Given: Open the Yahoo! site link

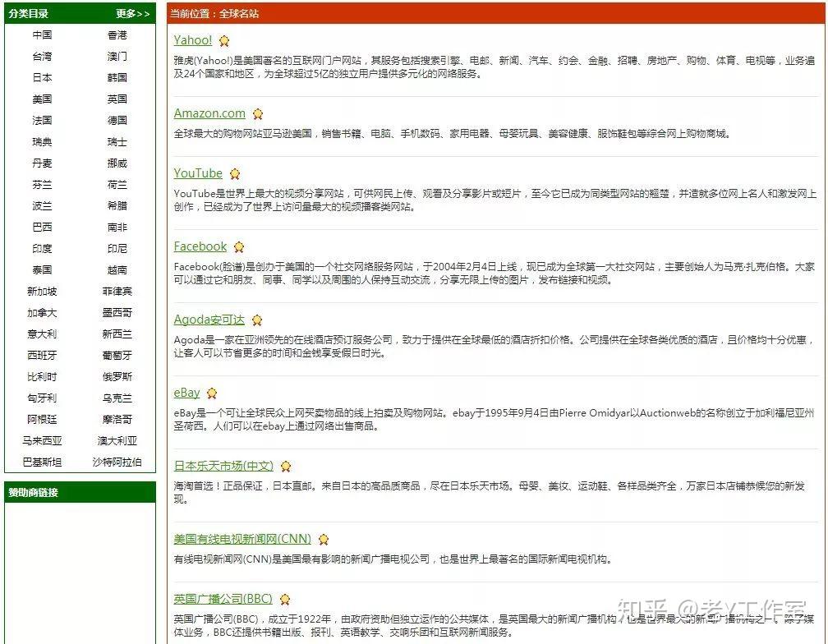Looking at the screenshot, I should click(193, 40).
